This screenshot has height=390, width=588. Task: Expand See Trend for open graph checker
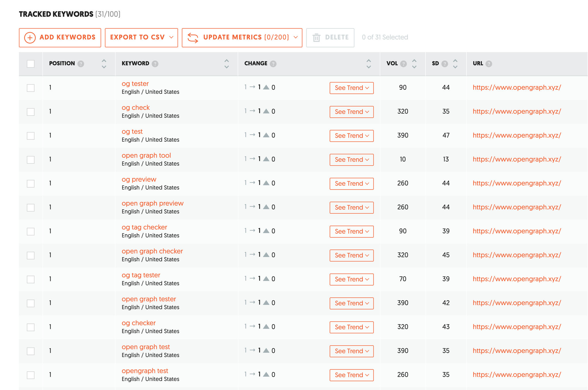(352, 256)
